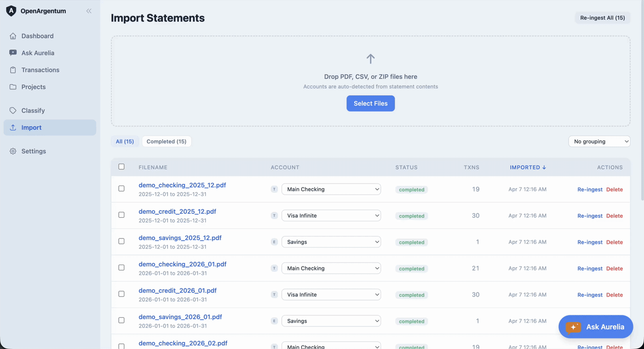Open the demo_savings_2026_01.pdf file link

click(180, 317)
